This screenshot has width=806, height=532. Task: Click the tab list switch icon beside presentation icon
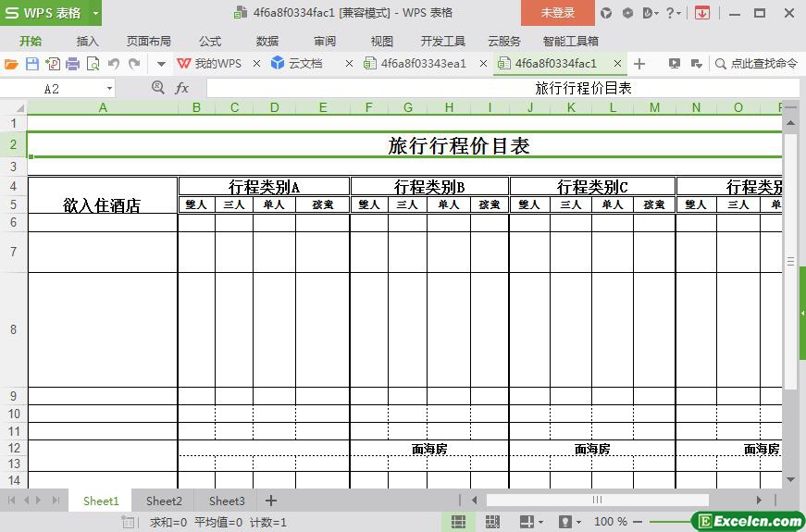pos(697,64)
